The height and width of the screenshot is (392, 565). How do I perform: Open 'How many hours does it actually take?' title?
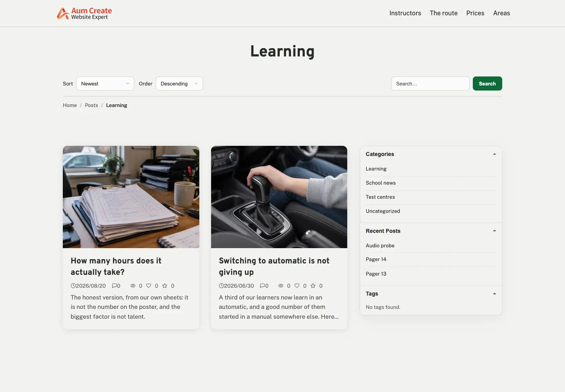(x=116, y=267)
